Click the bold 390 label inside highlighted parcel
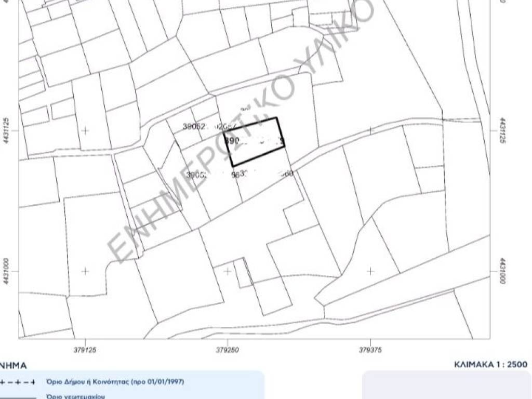The width and height of the screenshot is (532, 399). click(x=231, y=141)
